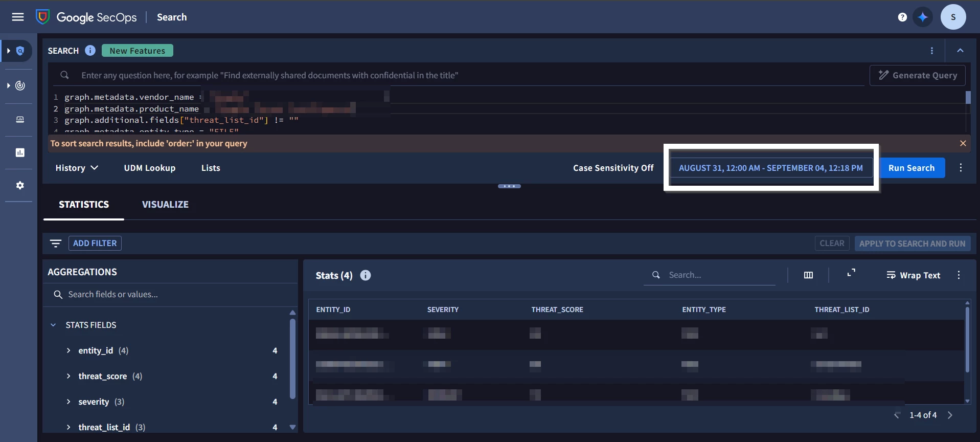
Task: Dismiss the sort results hint banner
Action: (x=963, y=143)
